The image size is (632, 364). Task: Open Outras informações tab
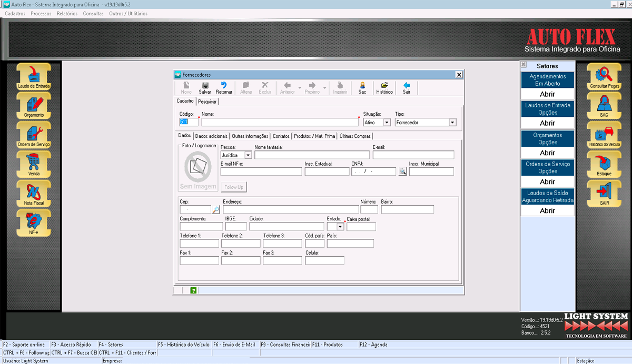click(x=250, y=136)
